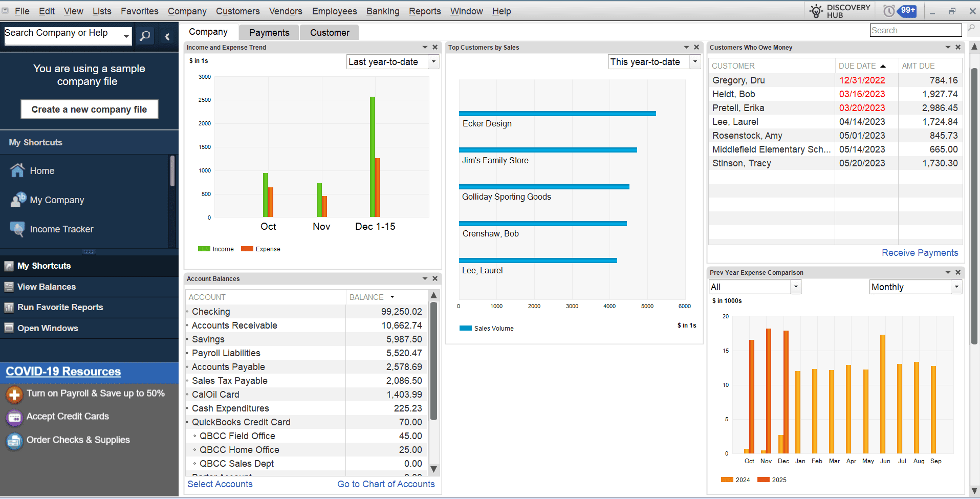This screenshot has width=980, height=499.
Task: Open the Lists menu
Action: click(x=102, y=11)
